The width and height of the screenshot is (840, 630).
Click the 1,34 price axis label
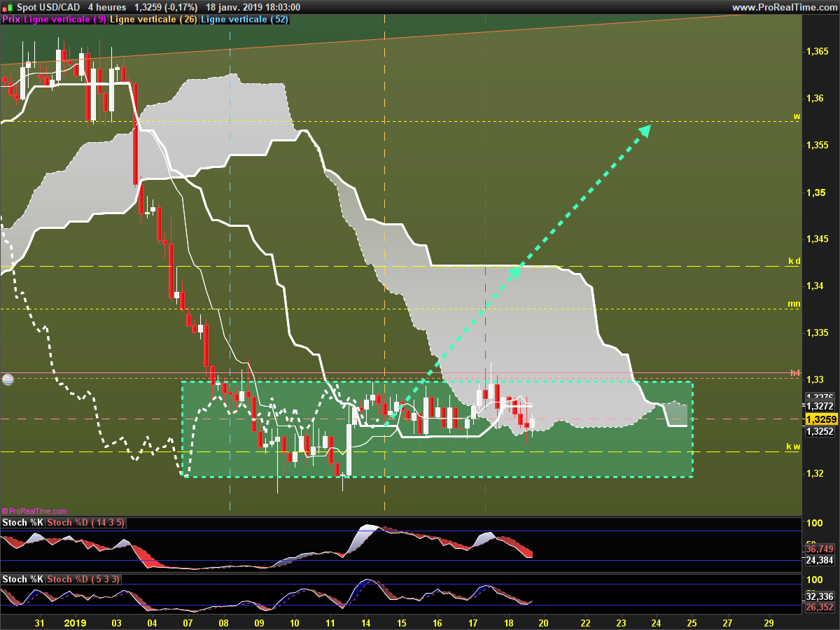coord(815,286)
